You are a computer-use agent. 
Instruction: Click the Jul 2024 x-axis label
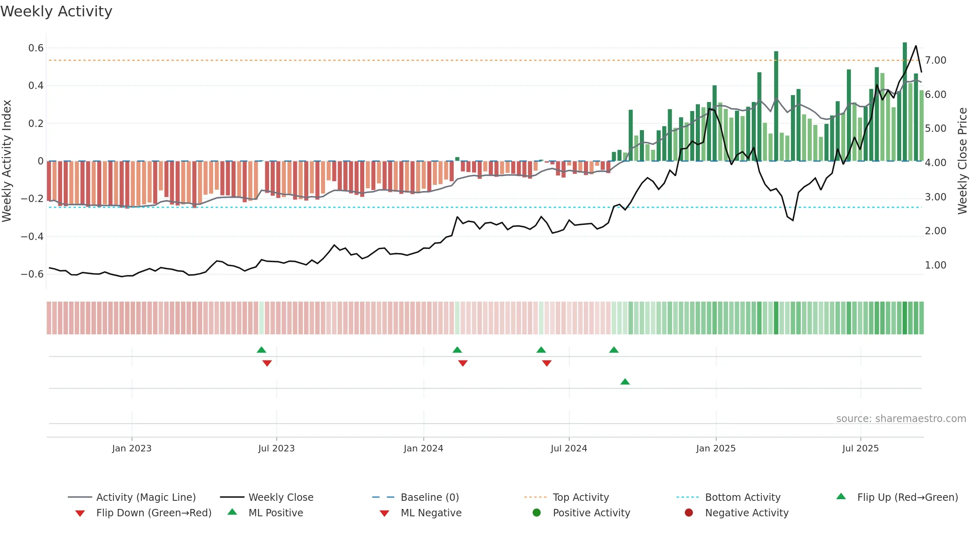(x=569, y=449)
